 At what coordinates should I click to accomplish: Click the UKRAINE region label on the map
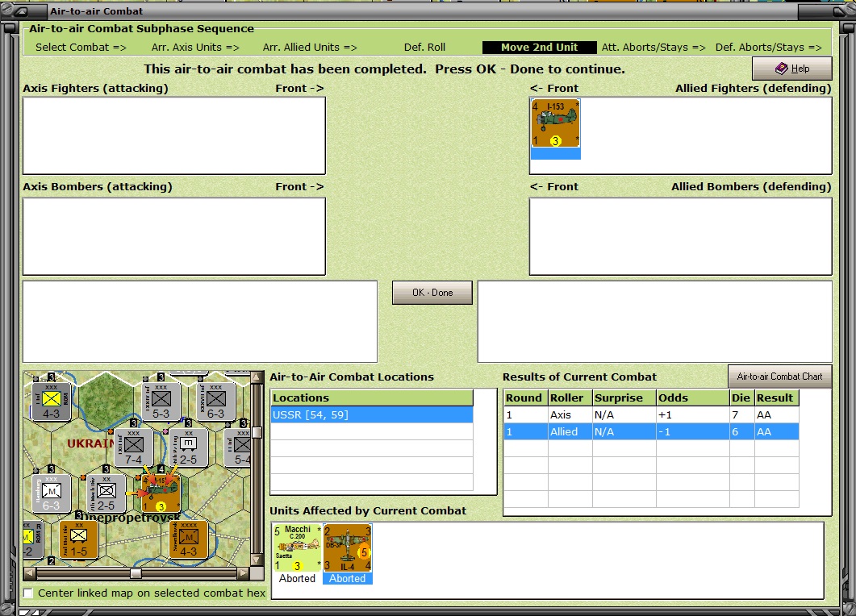(x=90, y=443)
